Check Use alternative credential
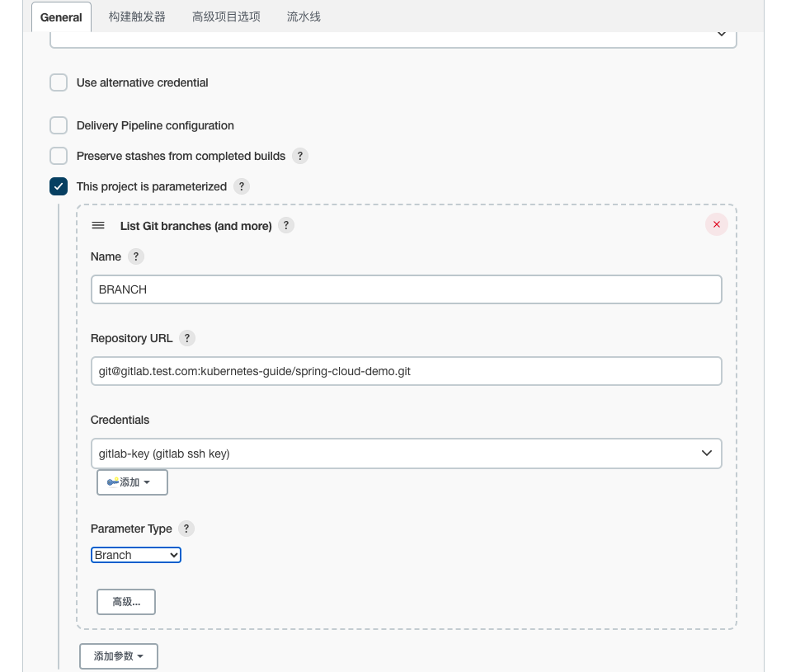 coord(59,82)
